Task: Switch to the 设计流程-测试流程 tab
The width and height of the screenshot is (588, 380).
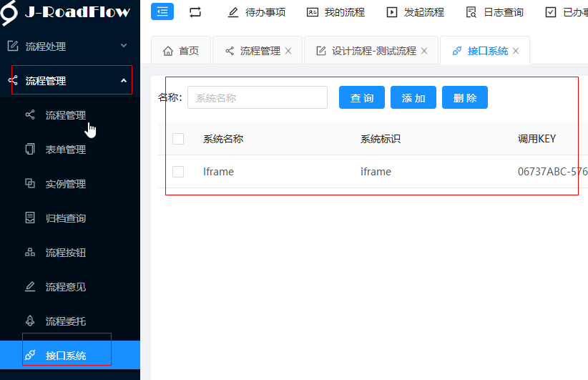Action: 366,52
